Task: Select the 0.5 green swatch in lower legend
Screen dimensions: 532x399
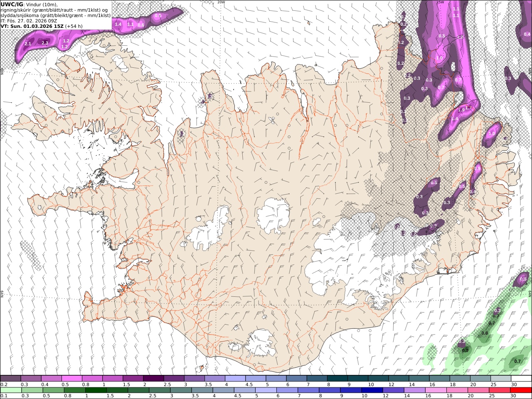Action: pos(54,390)
